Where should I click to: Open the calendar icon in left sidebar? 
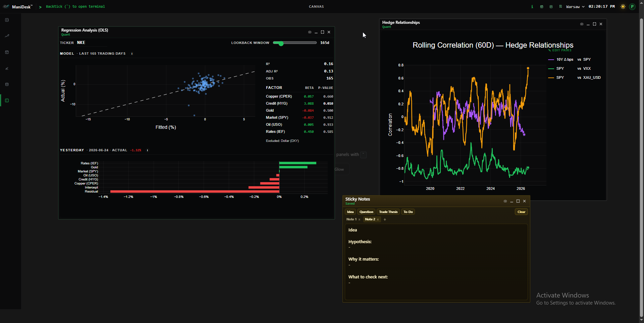tap(7, 52)
